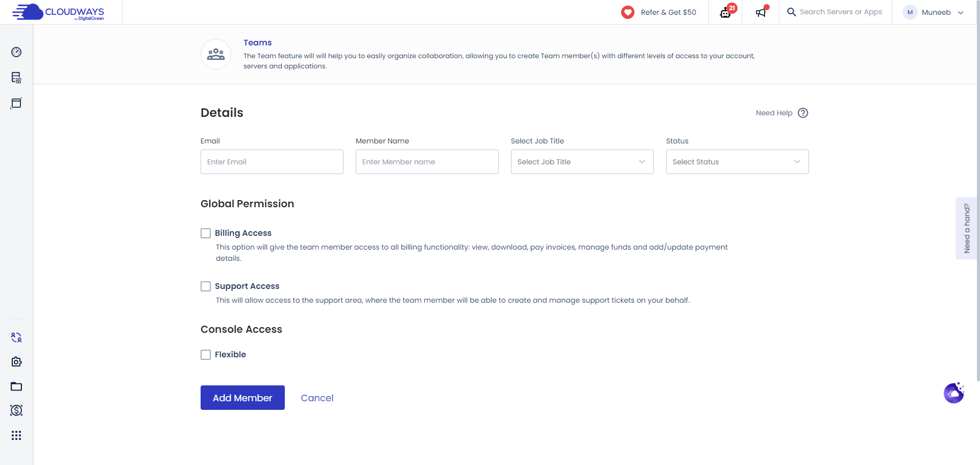Click inside the Enter Email field
Image resolution: width=980 pixels, height=465 pixels.
[272, 161]
